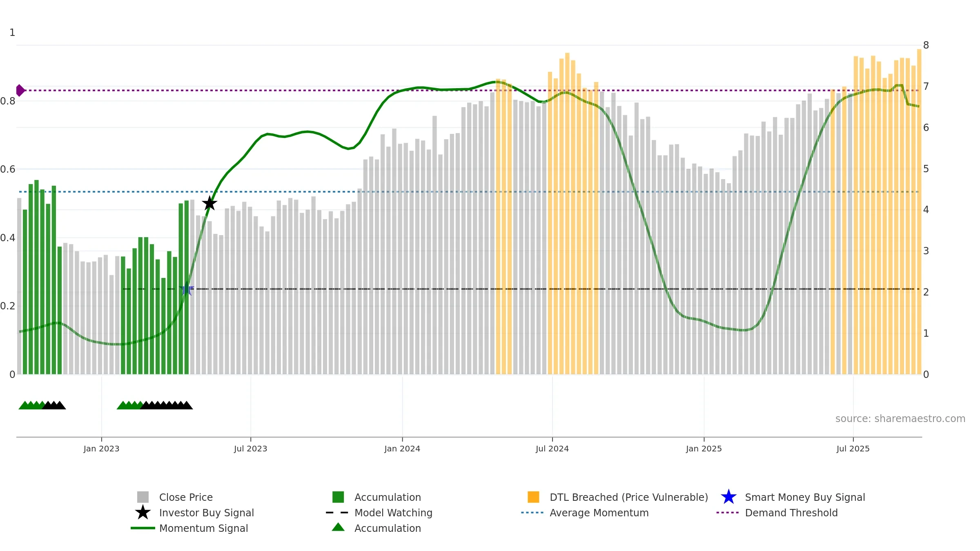The image size is (980, 551).
Task: Toggle DTL Breached (Price Vulnerable) legend text
Action: click(629, 497)
